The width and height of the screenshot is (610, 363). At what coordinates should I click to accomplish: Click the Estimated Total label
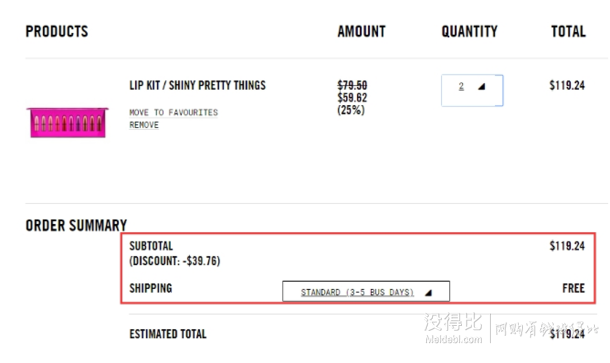point(168,334)
